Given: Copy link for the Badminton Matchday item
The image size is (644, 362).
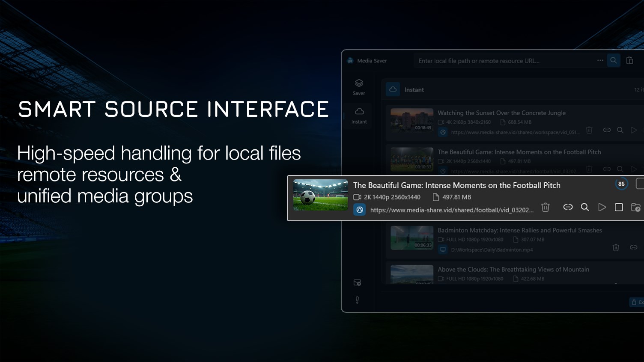Looking at the screenshot, I should pos(633,247).
